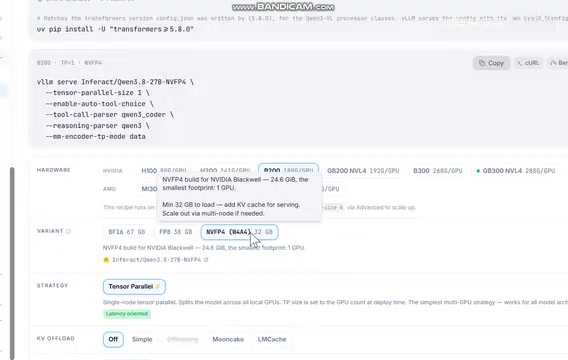This screenshot has height=360, width=568.
Task: Click the info icon next to VARIANT
Action: pos(68,231)
